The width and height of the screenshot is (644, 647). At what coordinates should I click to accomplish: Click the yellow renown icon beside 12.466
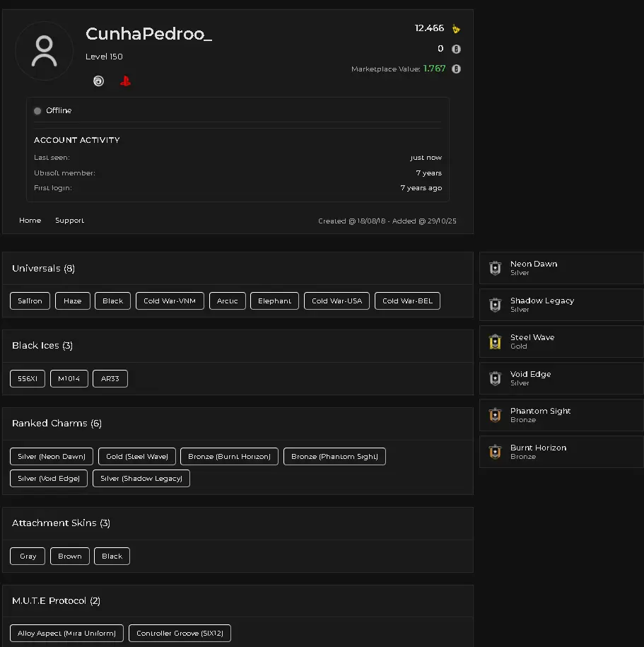click(457, 29)
